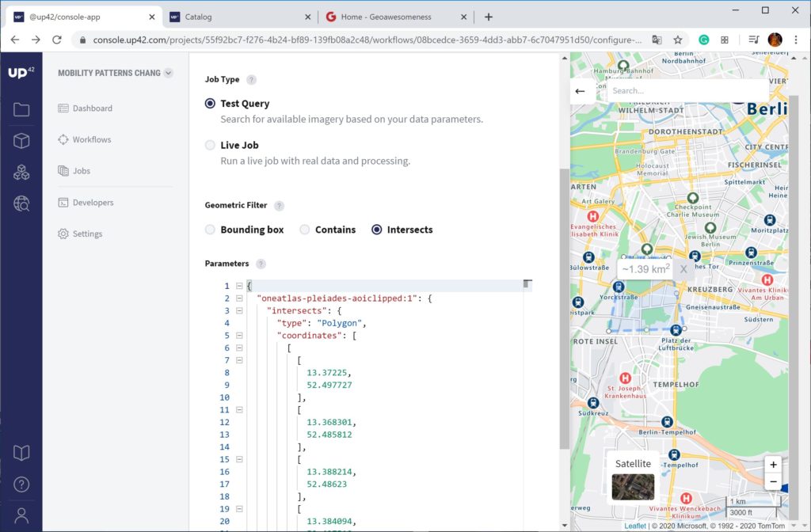
Task: Show help for Parameters
Action: 261,264
